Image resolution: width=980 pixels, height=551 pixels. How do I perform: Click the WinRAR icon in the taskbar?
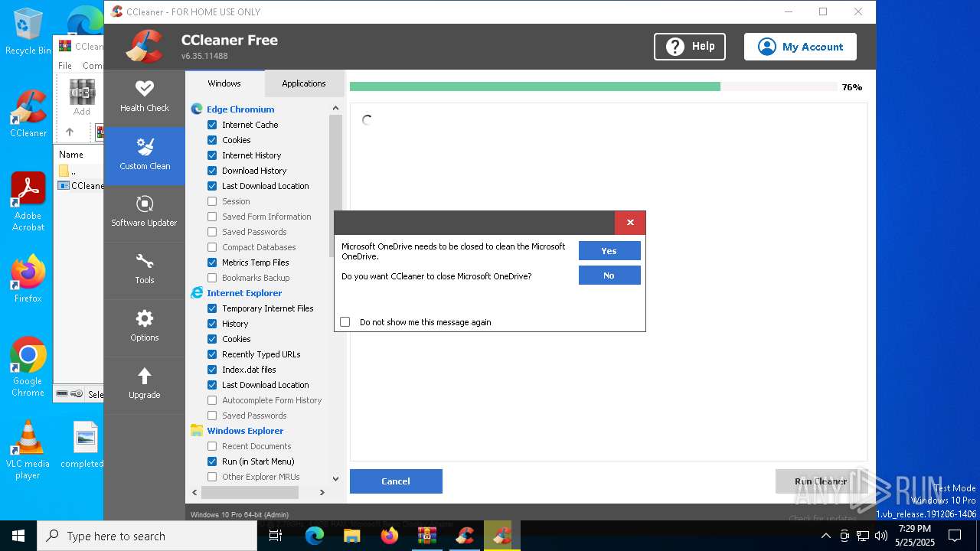427,536
